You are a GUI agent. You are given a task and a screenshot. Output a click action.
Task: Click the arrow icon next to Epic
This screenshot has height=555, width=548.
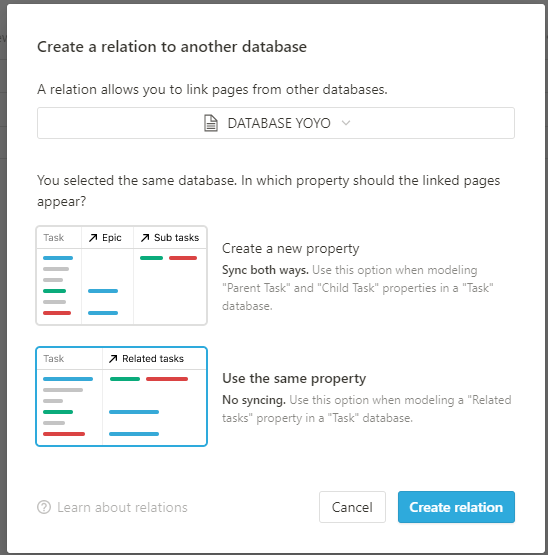[x=93, y=238]
